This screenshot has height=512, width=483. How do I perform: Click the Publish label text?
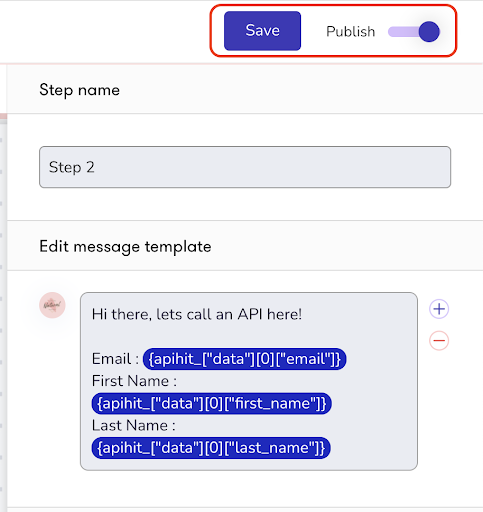(x=350, y=32)
